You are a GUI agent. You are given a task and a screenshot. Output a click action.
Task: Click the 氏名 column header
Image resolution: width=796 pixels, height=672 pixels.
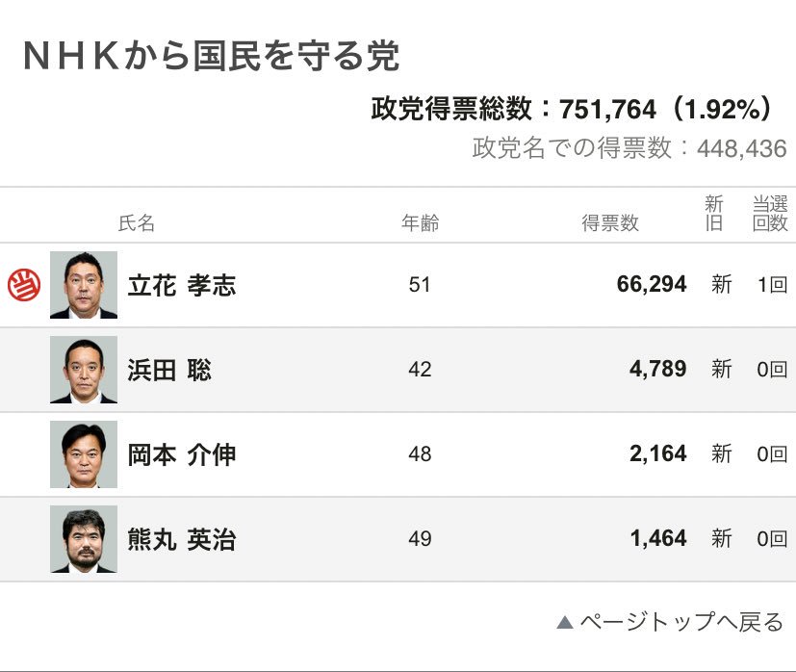(136, 223)
